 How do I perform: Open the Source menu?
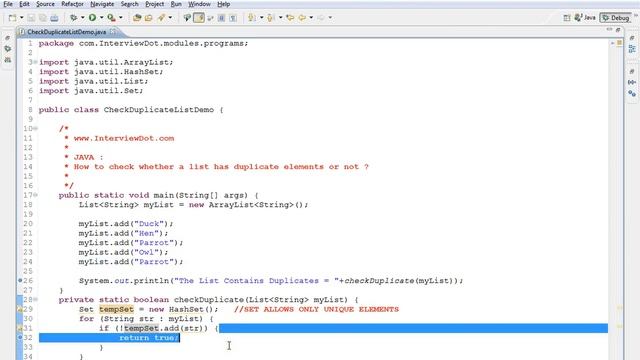45,4
